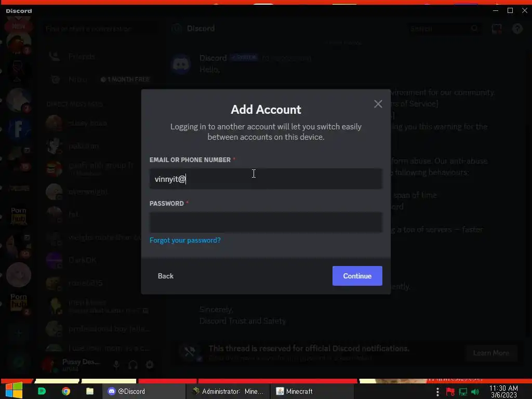Maximize the Discord window
This screenshot has height=399, width=532.
[510, 10]
